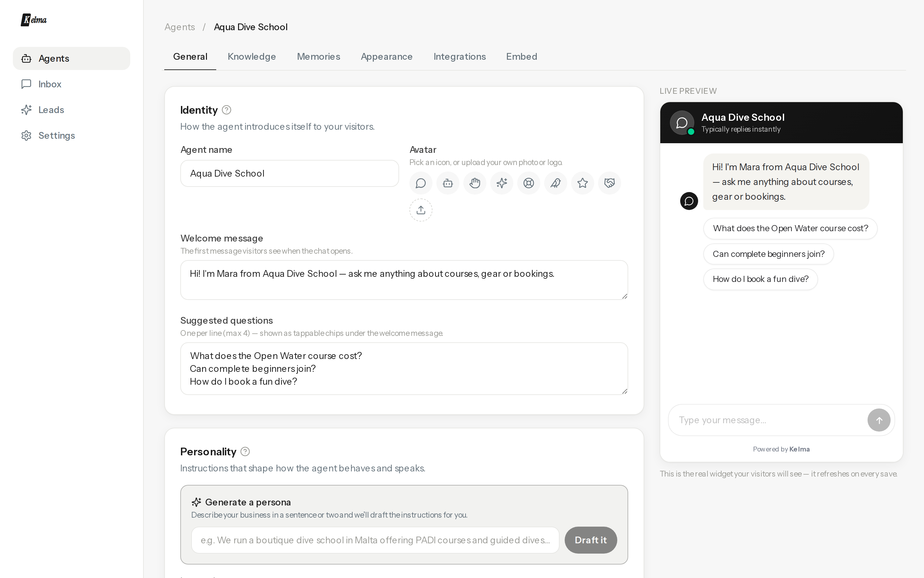Choose the robot avatar icon
This screenshot has height=578, width=924.
(448, 183)
